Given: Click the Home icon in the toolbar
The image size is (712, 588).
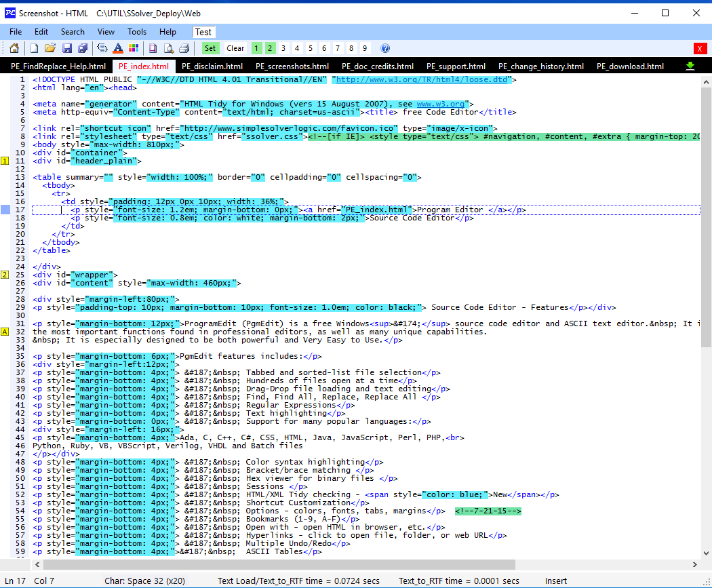Looking at the screenshot, I should click(x=14, y=48).
